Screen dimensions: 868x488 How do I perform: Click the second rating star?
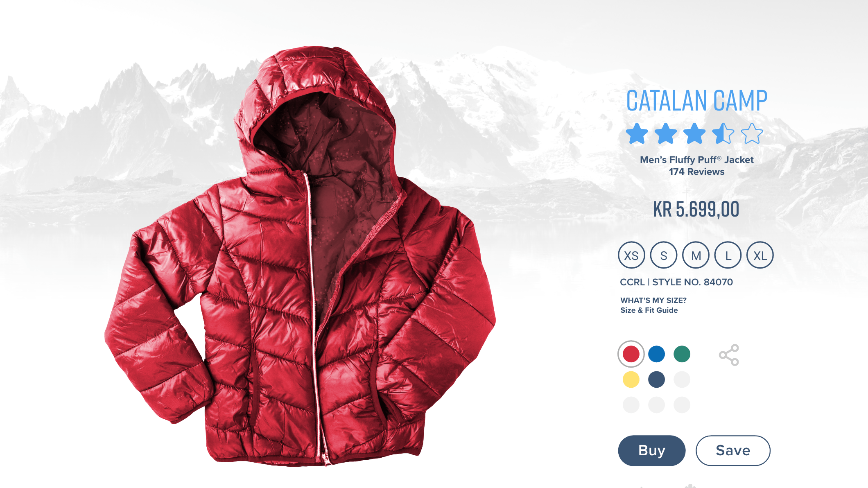point(666,133)
